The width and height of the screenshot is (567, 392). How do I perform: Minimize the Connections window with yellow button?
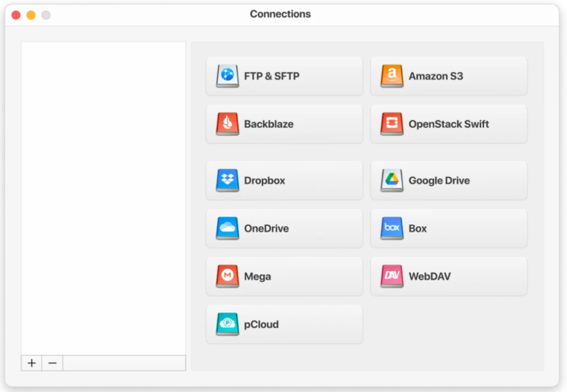[31, 15]
